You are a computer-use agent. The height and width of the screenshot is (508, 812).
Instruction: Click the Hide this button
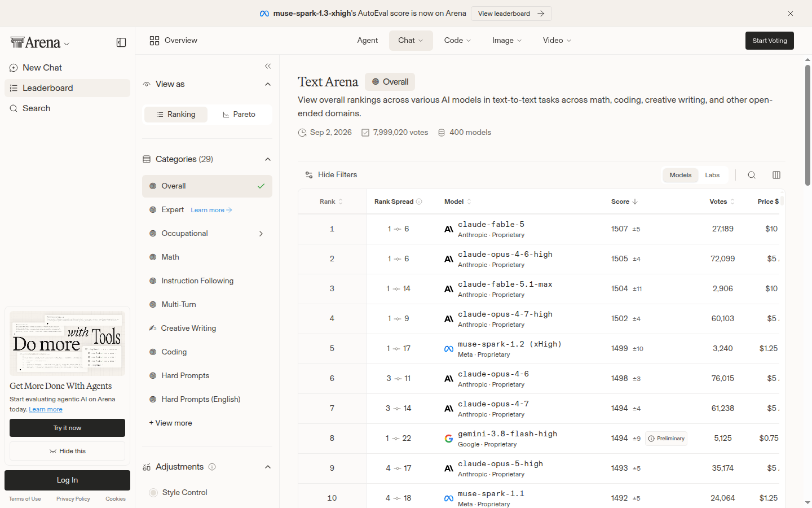tap(67, 451)
